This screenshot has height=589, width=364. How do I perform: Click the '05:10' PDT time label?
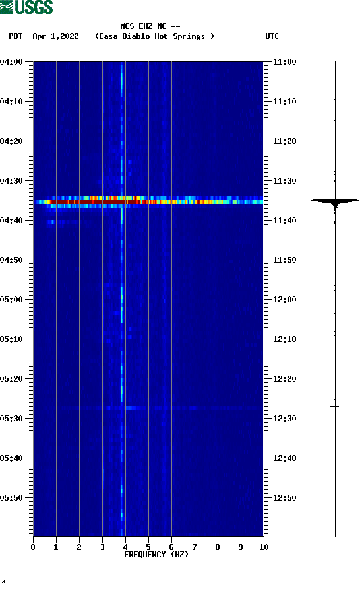(x=12, y=339)
